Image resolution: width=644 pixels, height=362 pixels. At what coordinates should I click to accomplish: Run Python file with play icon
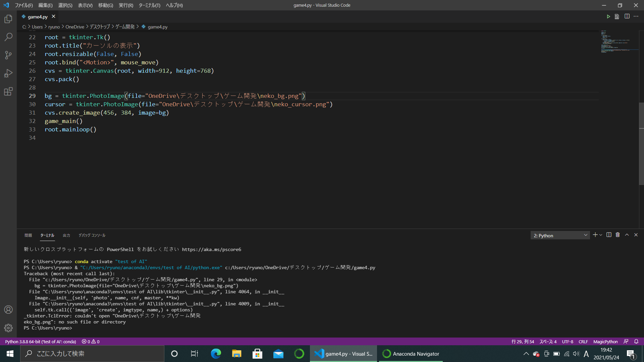tap(608, 16)
